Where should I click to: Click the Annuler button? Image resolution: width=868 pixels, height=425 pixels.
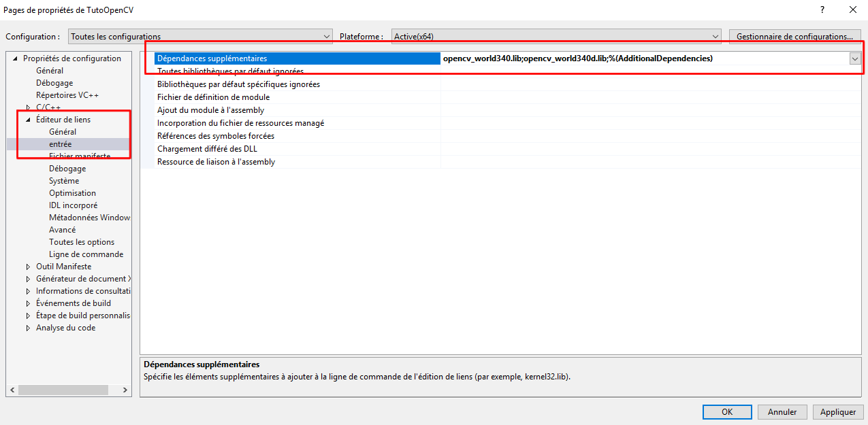(x=782, y=411)
